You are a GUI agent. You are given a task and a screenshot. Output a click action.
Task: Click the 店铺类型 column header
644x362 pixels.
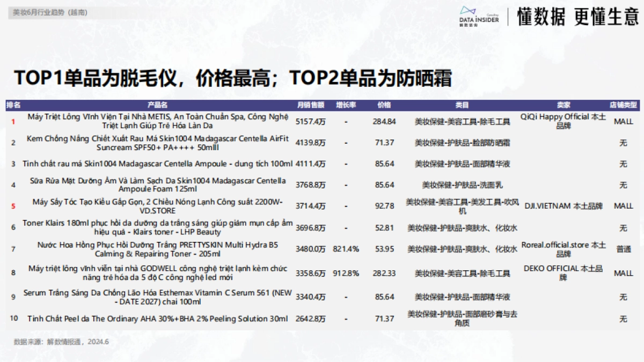tap(623, 105)
